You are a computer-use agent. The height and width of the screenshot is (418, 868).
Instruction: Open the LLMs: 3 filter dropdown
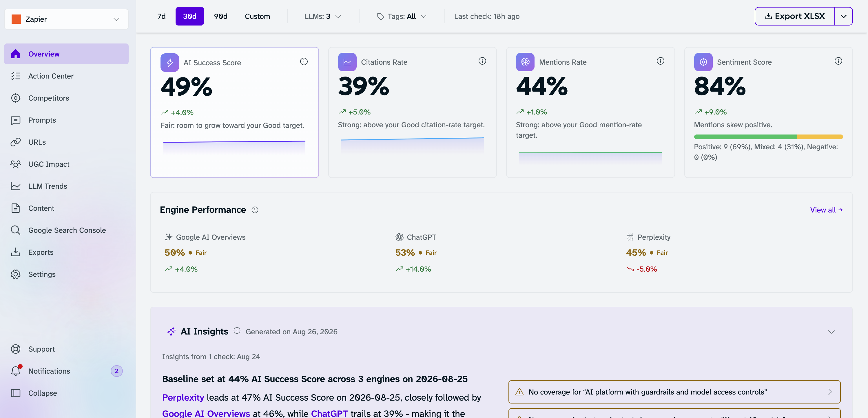322,16
